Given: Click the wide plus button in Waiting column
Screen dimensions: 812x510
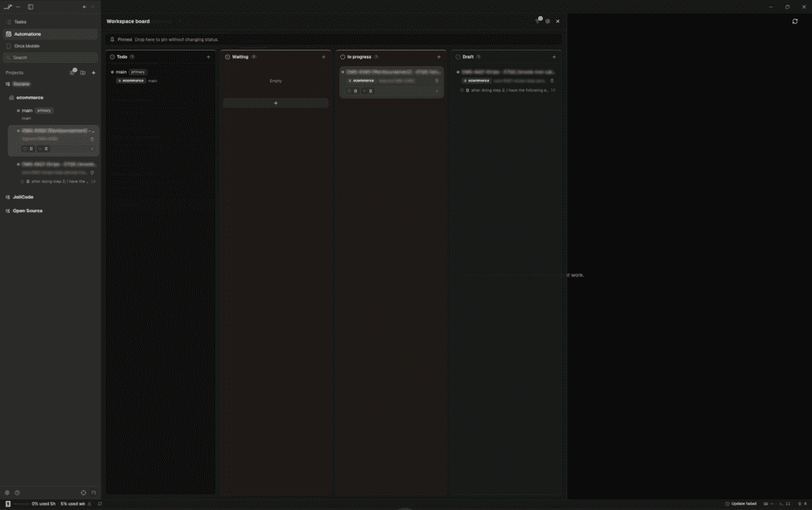Looking at the screenshot, I should [276, 103].
